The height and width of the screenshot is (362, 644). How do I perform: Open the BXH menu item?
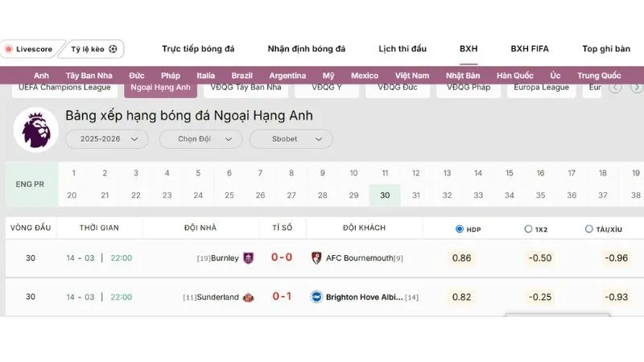tap(469, 49)
